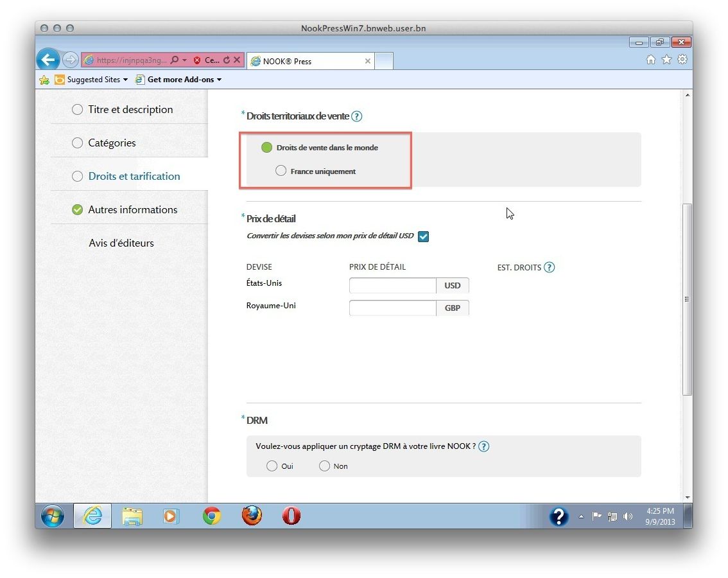
Task: Click the help icon beside Droits territoriaux de vente
Action: click(356, 116)
